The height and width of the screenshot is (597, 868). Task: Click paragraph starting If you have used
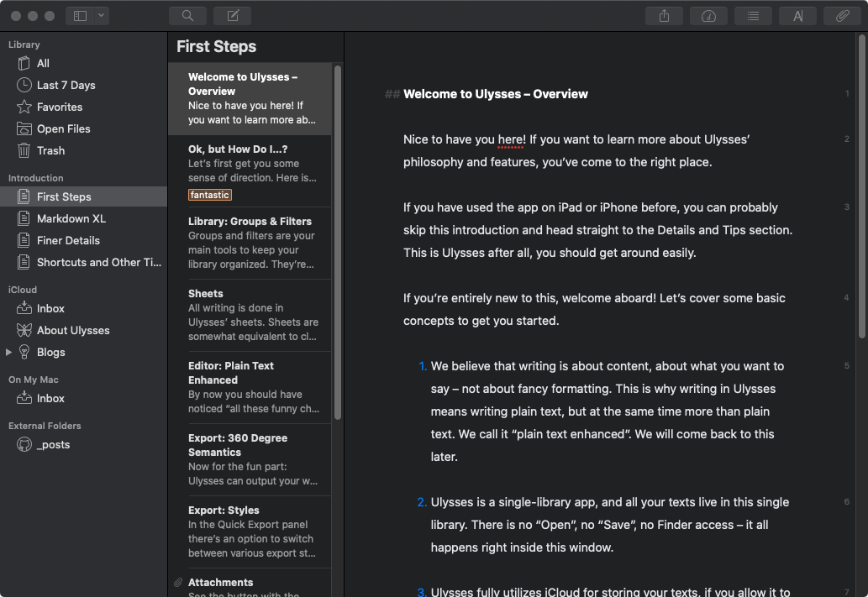tap(598, 230)
